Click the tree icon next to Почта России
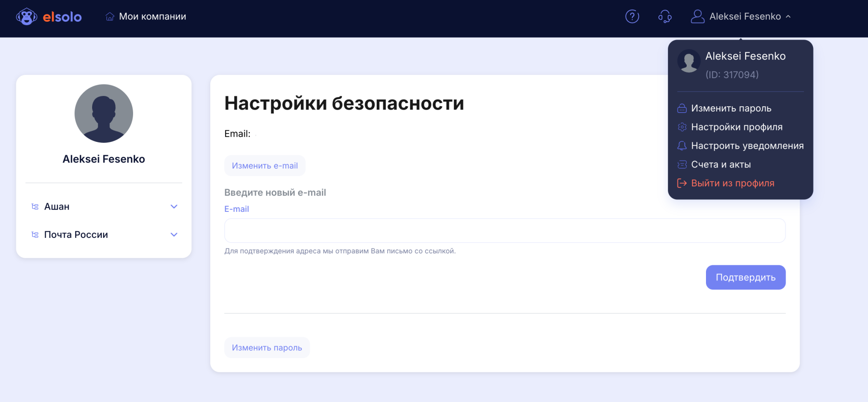 click(x=35, y=235)
